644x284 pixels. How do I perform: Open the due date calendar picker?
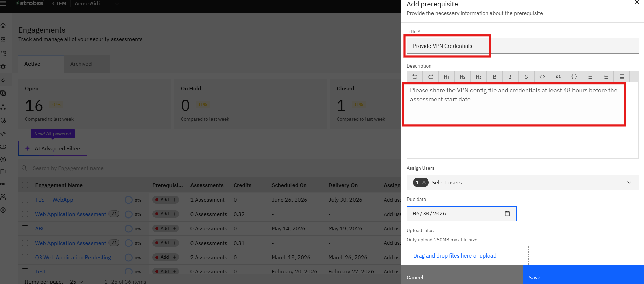pyautogui.click(x=507, y=214)
